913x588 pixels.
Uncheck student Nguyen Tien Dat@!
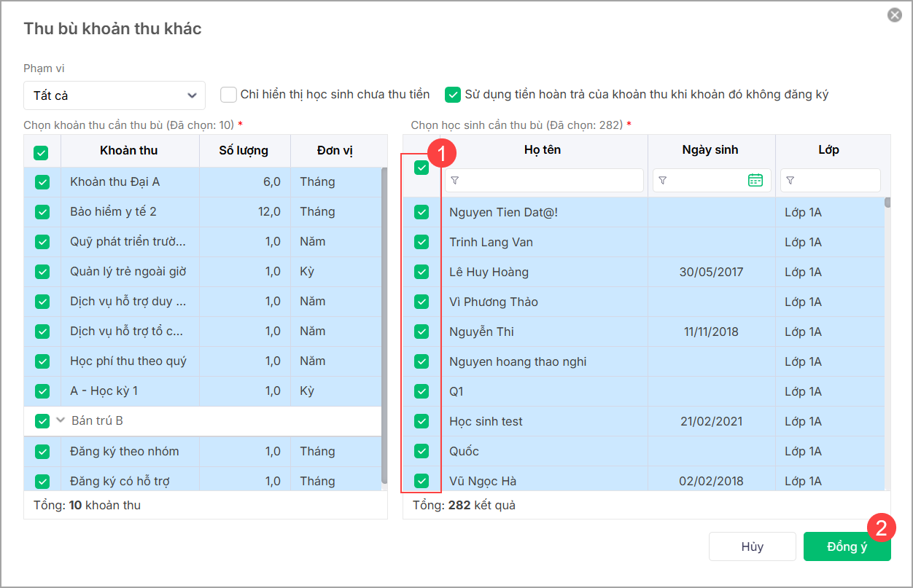pyautogui.click(x=421, y=213)
